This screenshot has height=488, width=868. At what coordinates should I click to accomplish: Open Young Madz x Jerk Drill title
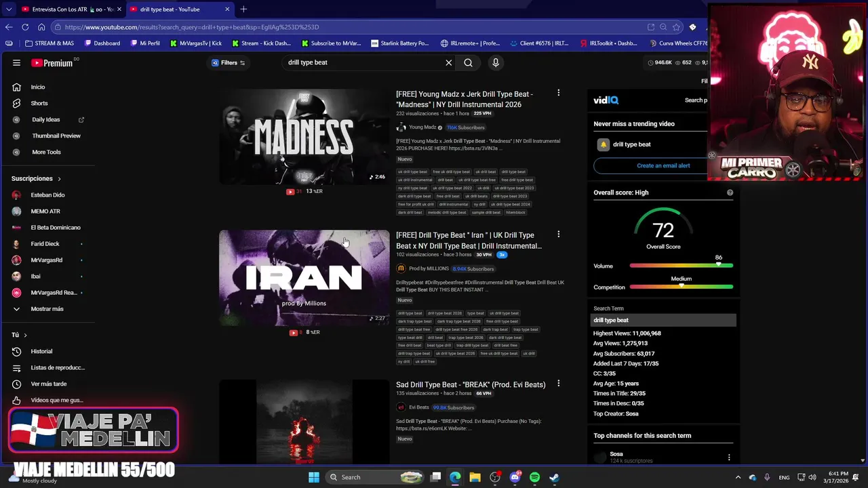(x=465, y=99)
